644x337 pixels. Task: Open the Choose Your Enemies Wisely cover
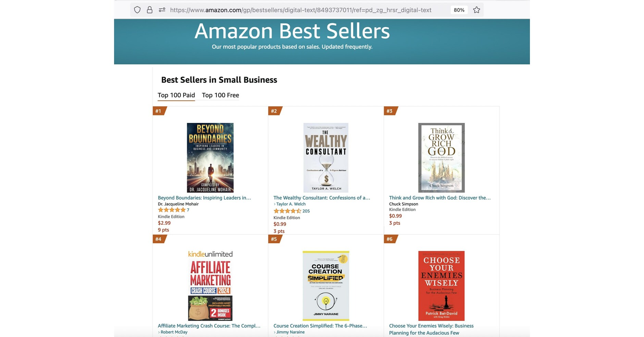coord(441,286)
